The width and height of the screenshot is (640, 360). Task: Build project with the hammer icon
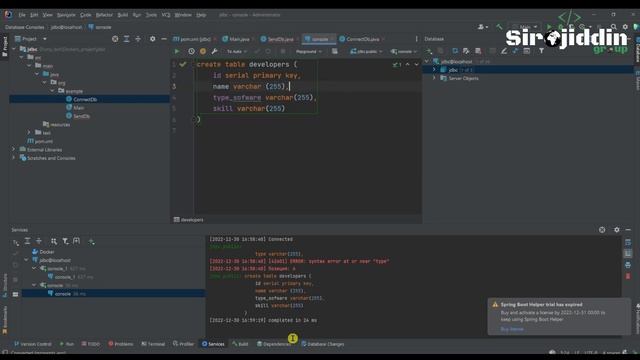(499, 27)
